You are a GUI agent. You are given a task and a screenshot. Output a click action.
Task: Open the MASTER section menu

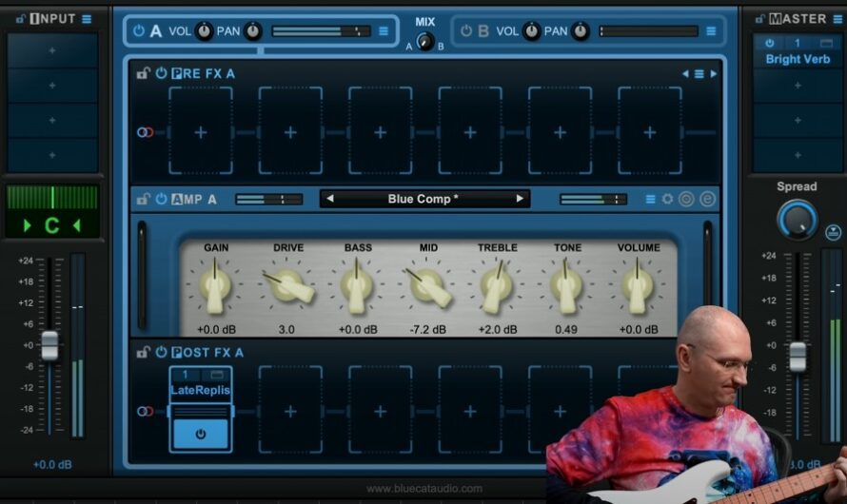[837, 19]
